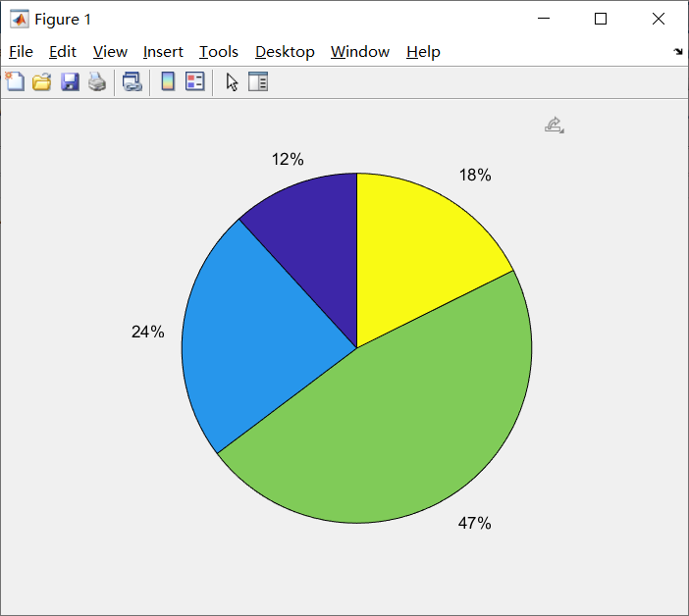Viewport: 689px width, 616px height.
Task: Click the toolbar dock arrow at the menu bar's right end
Action: click(x=678, y=52)
